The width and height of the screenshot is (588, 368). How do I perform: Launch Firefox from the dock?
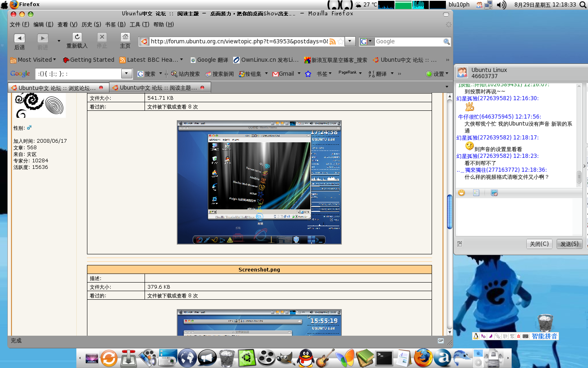[423, 358]
